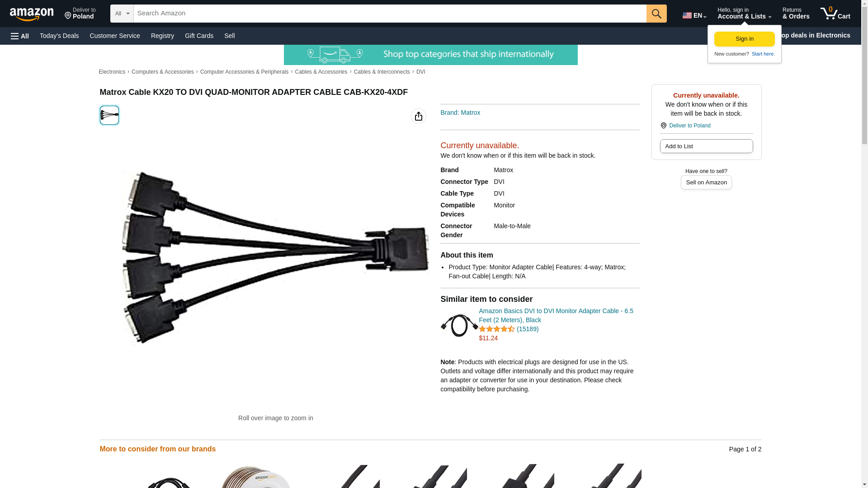Click the search magnifier button
Screen dimensions: 868x488
656,14
